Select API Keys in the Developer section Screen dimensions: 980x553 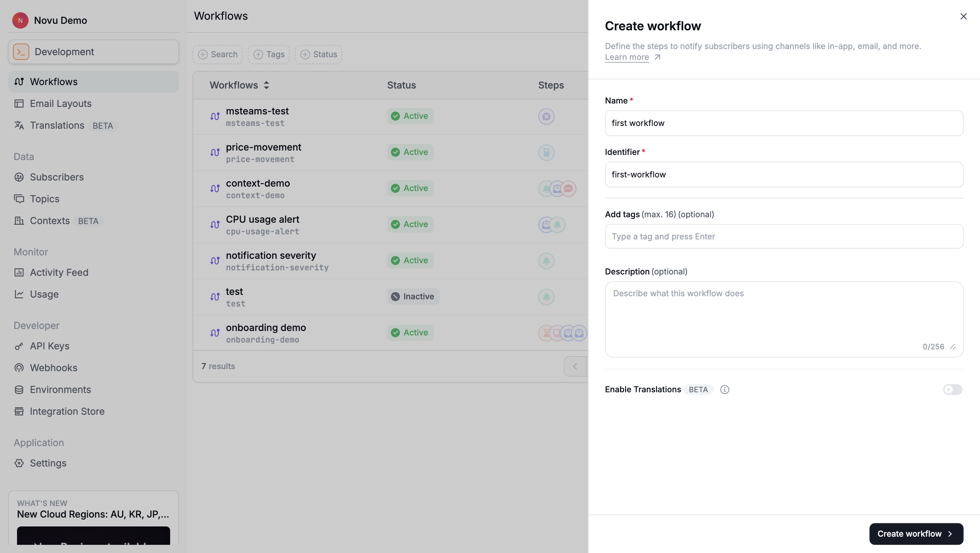tap(49, 346)
